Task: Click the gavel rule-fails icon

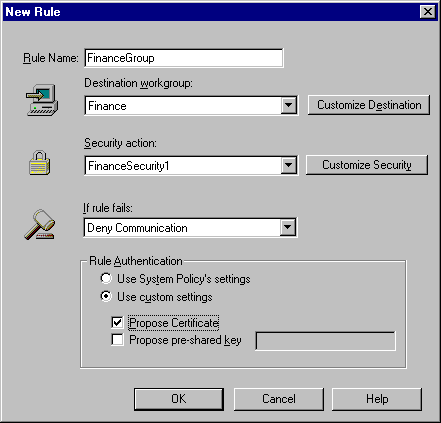Action: (x=39, y=224)
